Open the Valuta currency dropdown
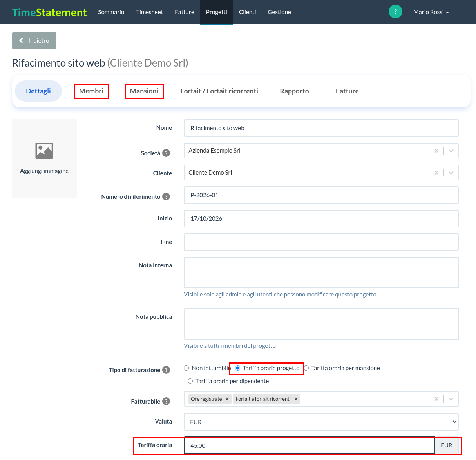 [321, 422]
